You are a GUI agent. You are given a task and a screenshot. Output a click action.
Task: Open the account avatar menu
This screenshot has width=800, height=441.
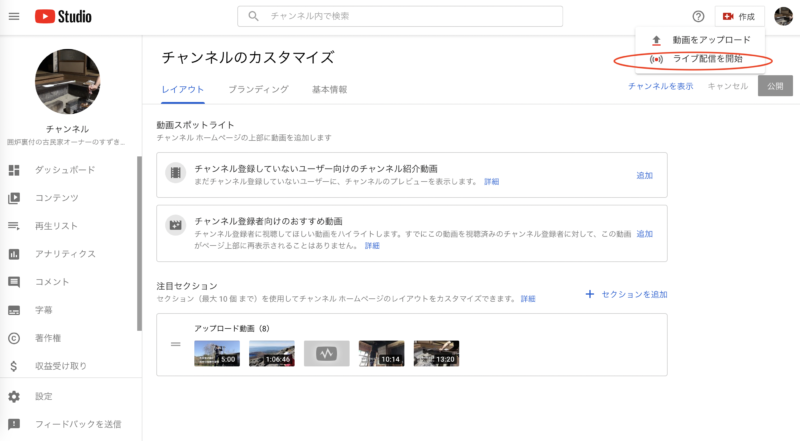[783, 16]
